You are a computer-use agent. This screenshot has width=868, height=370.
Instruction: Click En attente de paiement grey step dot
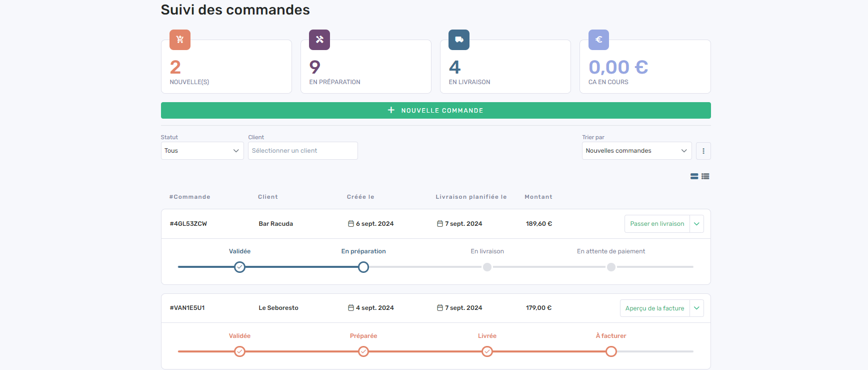click(x=611, y=267)
